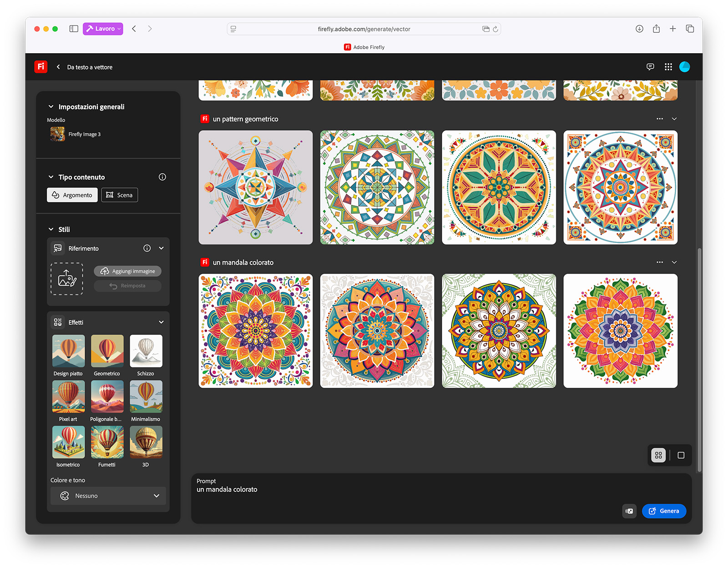Open the grey star geometric pattern
The height and width of the screenshot is (568, 728).
pyautogui.click(x=256, y=188)
